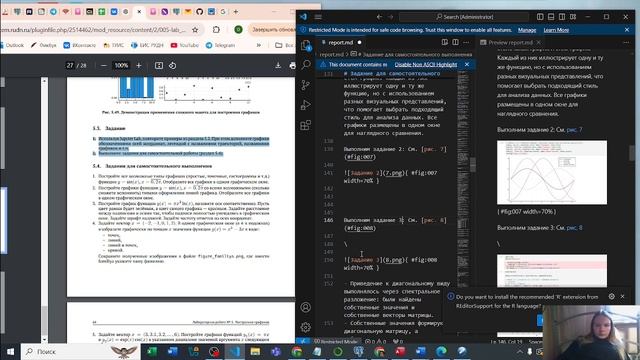Open Extensions view in activity bar

pyautogui.click(x=306, y=125)
